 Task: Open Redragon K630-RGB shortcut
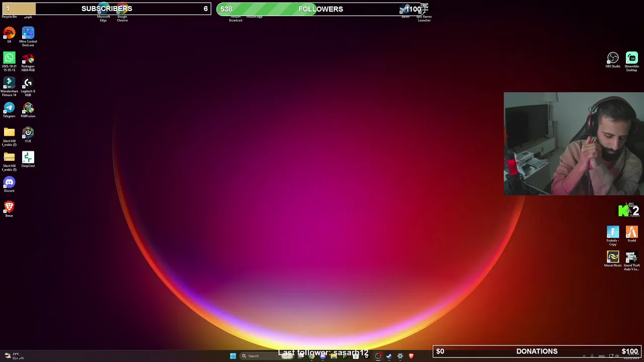[28, 62]
